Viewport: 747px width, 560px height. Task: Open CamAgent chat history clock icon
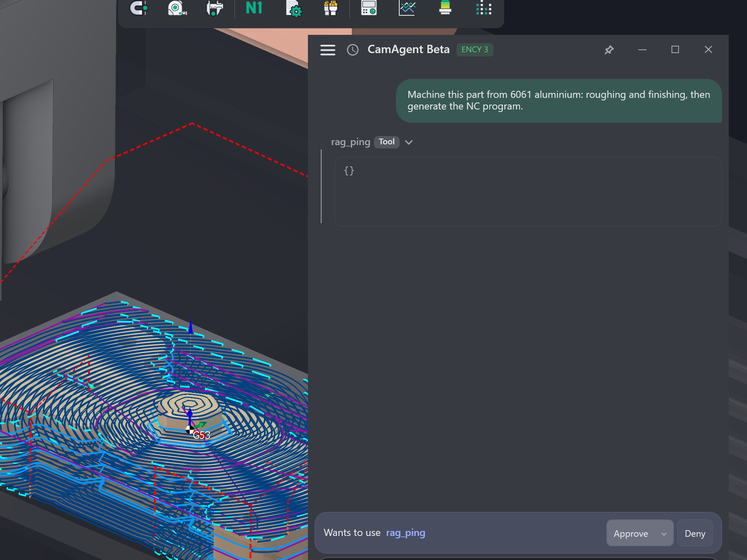(353, 50)
